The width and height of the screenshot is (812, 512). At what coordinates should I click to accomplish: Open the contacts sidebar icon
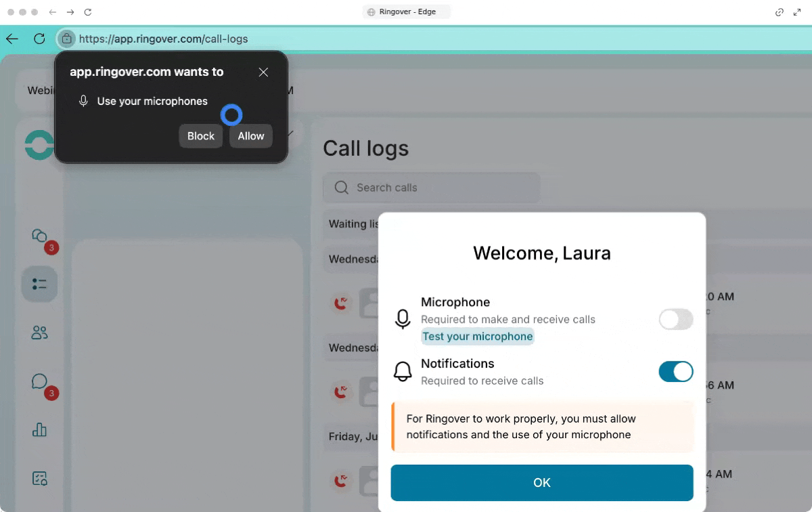[x=39, y=333]
